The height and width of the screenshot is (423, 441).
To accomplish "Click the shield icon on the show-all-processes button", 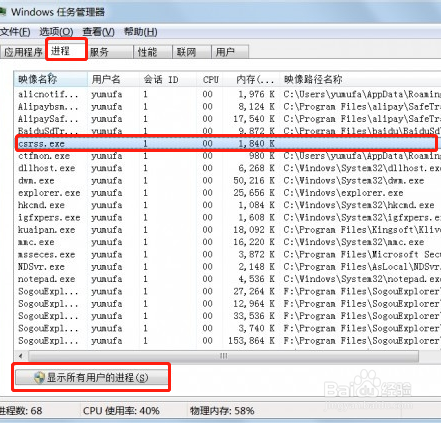I will [39, 378].
